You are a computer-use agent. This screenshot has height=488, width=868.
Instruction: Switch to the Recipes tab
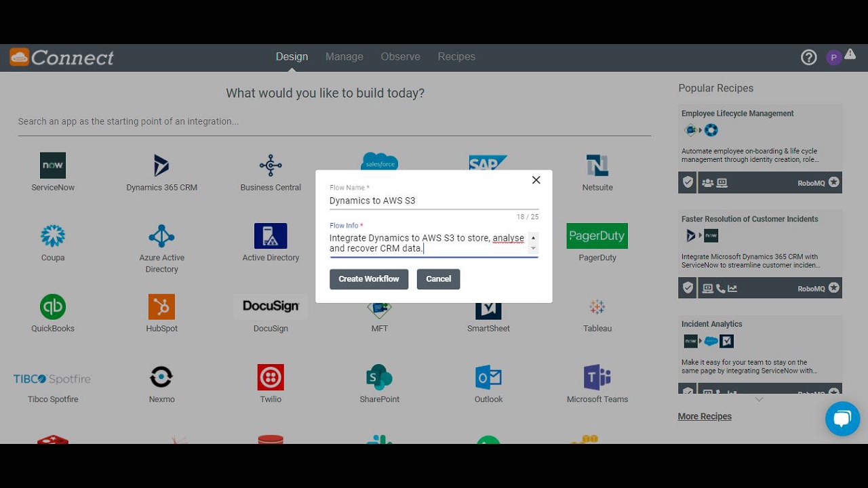456,57
